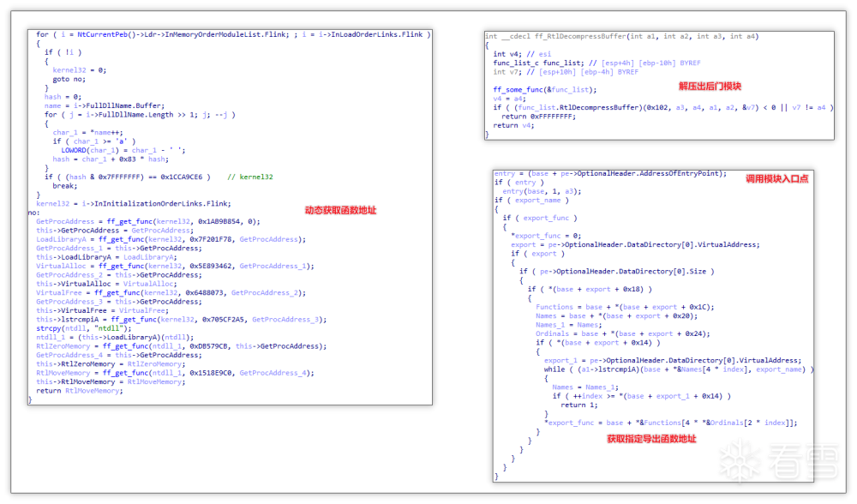Select the ff_get_func 0x1AB9B854 line
Screen dimensions: 857x504
pos(148,221)
